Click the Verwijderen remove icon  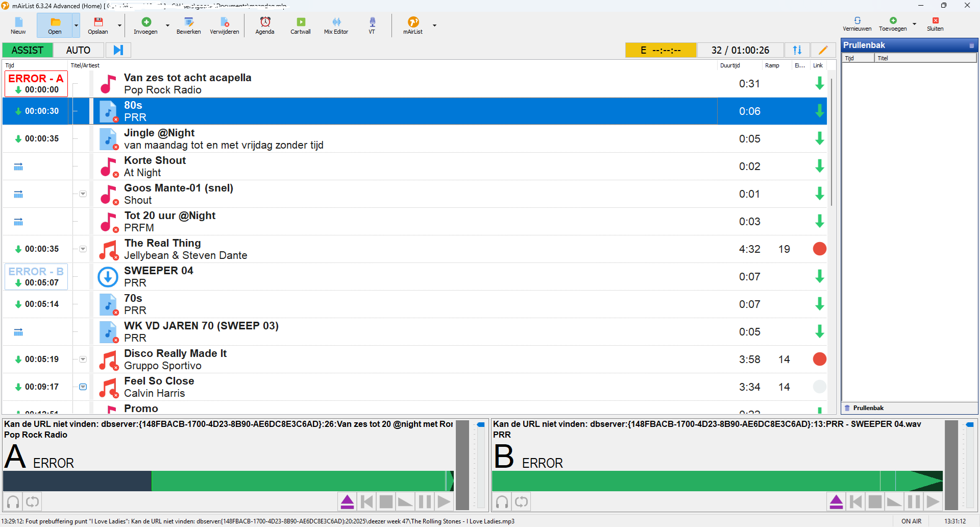(225, 25)
